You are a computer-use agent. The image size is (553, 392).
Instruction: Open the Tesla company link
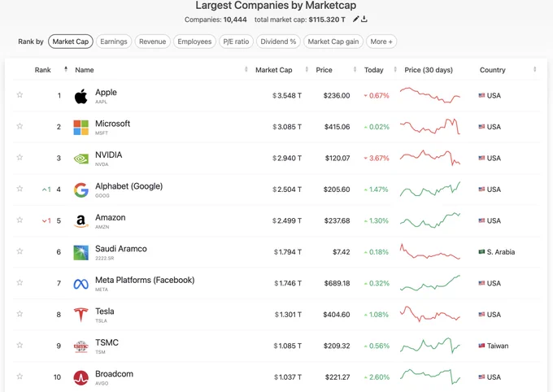(x=105, y=311)
